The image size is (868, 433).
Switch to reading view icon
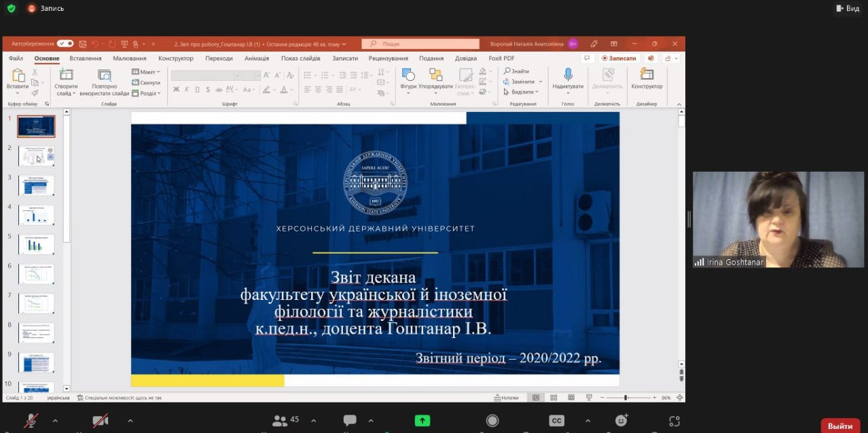pos(571,398)
